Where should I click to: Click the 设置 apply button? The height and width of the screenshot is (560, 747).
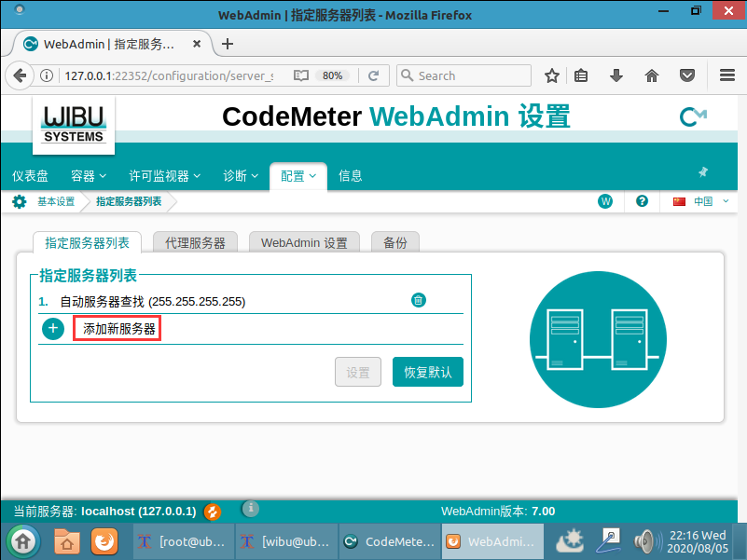tap(358, 372)
